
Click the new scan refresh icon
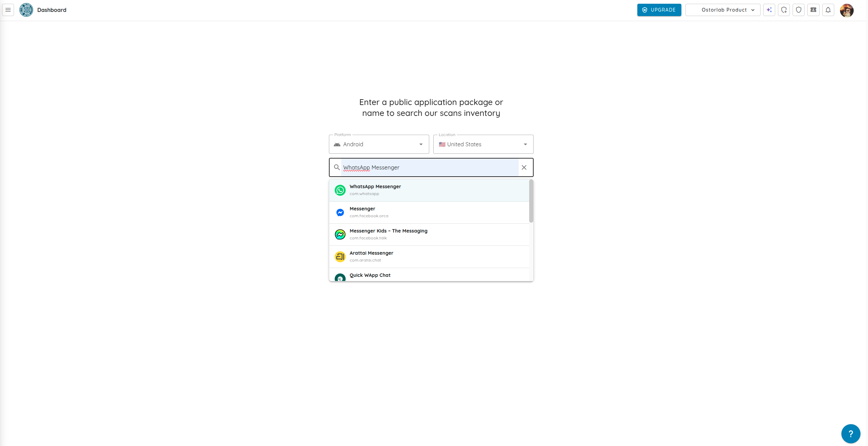click(784, 10)
